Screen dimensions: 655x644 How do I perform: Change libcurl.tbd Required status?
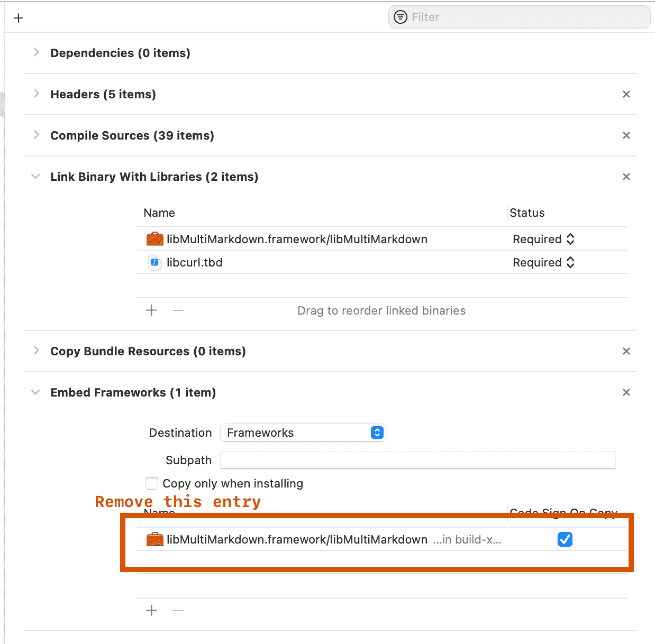point(543,263)
